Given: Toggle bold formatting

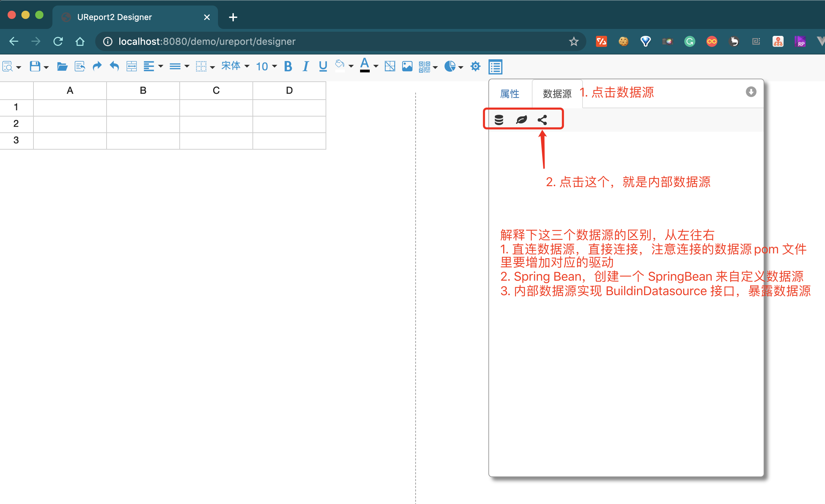Looking at the screenshot, I should pos(288,66).
